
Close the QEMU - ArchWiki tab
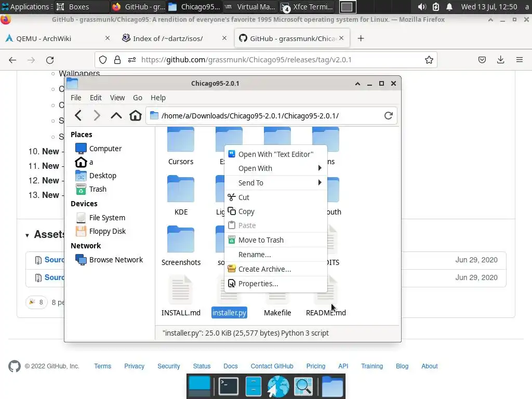[107, 38]
